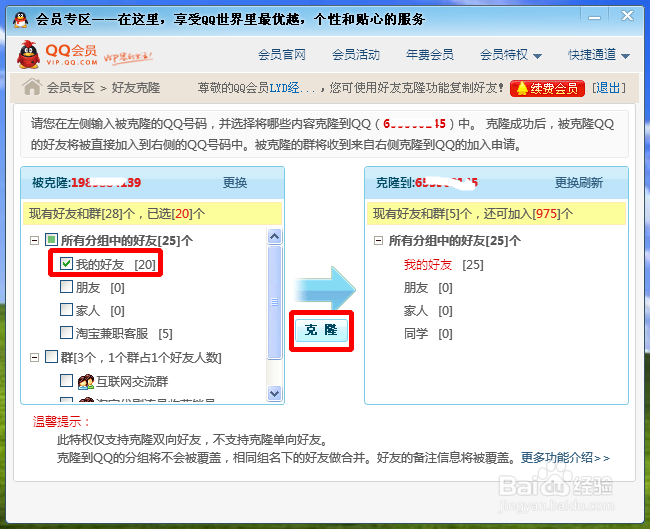
Task: Toggle the 所有分组中的好友 select-all checkbox
Action: [x=51, y=240]
